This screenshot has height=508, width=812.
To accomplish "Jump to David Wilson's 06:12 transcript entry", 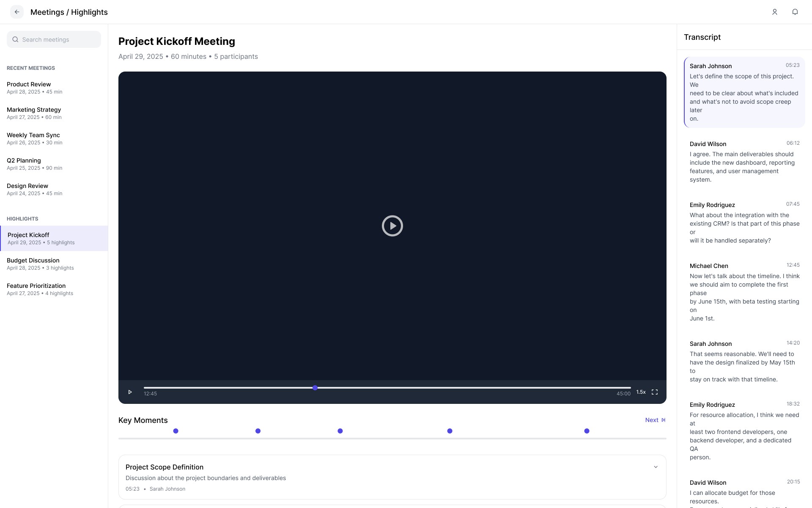I will [x=744, y=162].
